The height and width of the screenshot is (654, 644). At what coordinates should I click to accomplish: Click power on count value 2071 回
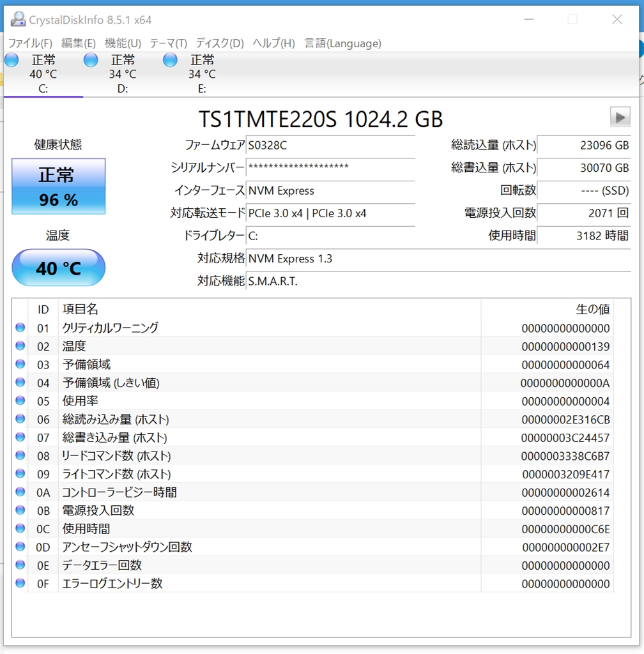coord(584,213)
